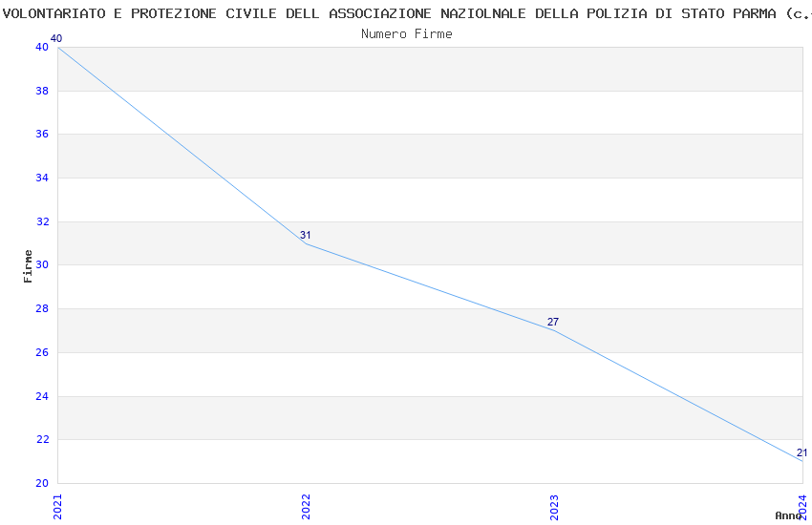Screen dimensions: 812x525
Task: Select the 2022 year label on x-axis
Action: pyautogui.click(x=307, y=506)
